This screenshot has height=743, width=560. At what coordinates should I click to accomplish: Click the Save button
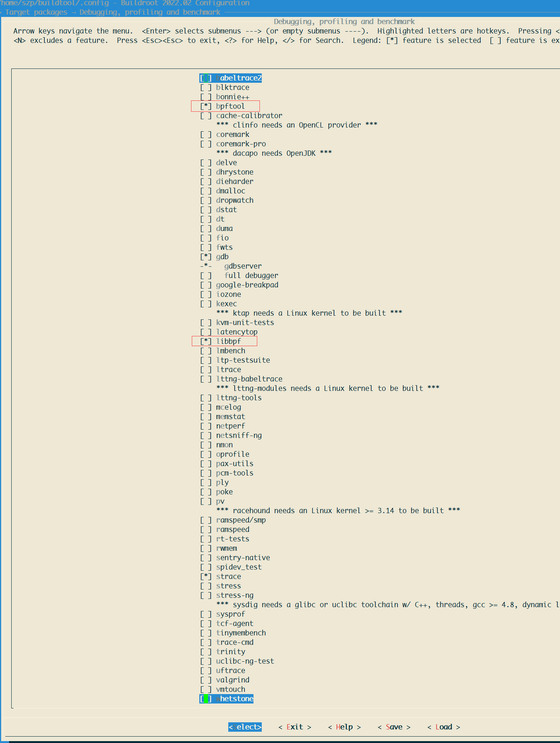point(394,727)
